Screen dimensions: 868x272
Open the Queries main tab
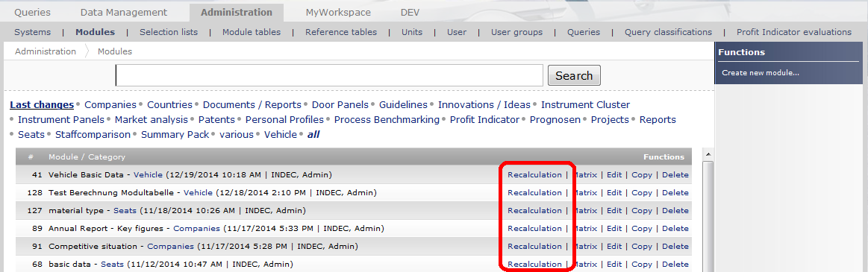[32, 12]
